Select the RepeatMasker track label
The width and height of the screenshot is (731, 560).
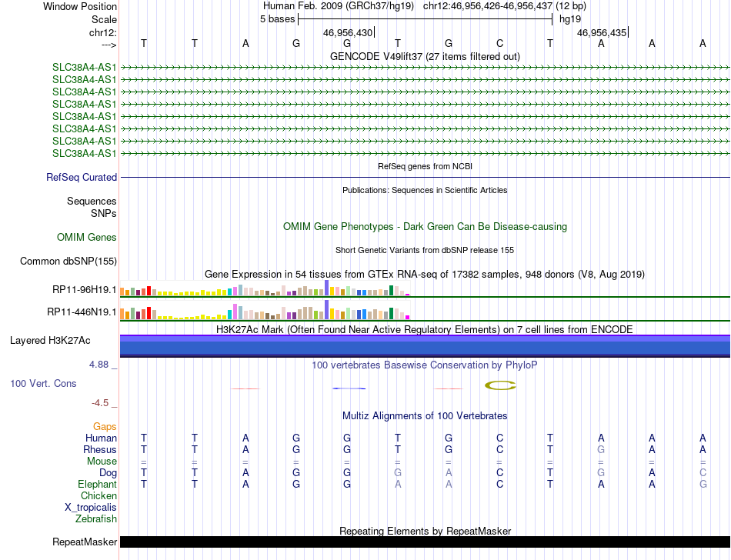pos(85,542)
